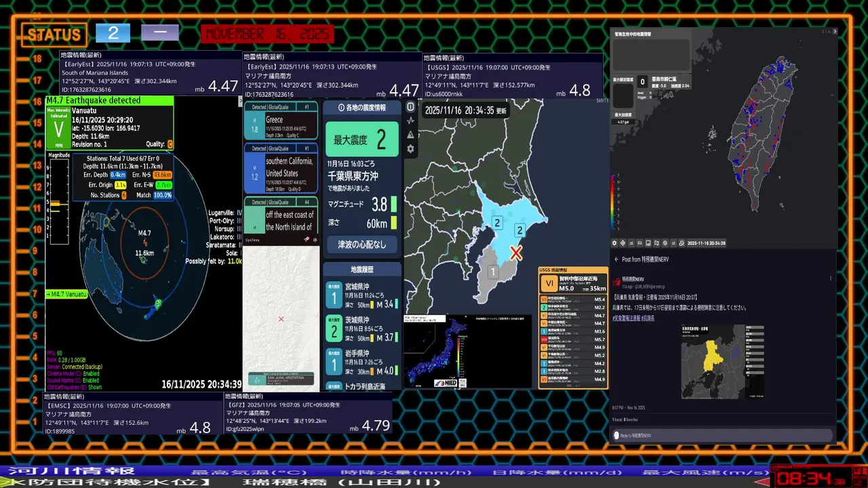
Task: Click the '各地の震度情報' panel header
Action: (361, 108)
